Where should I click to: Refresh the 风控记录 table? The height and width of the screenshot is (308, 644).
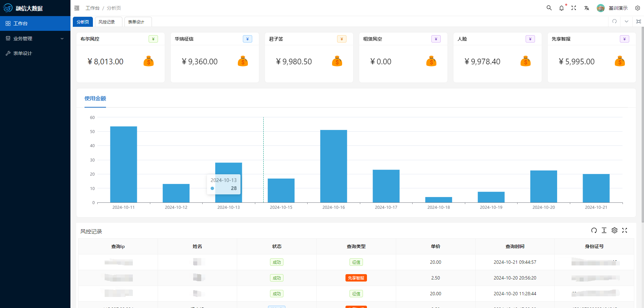594,230
